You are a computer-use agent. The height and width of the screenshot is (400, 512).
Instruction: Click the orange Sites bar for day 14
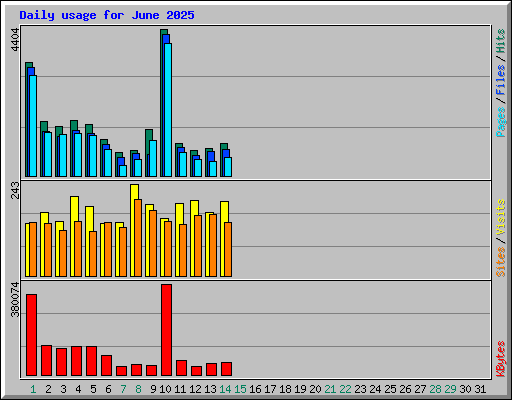[228, 250]
